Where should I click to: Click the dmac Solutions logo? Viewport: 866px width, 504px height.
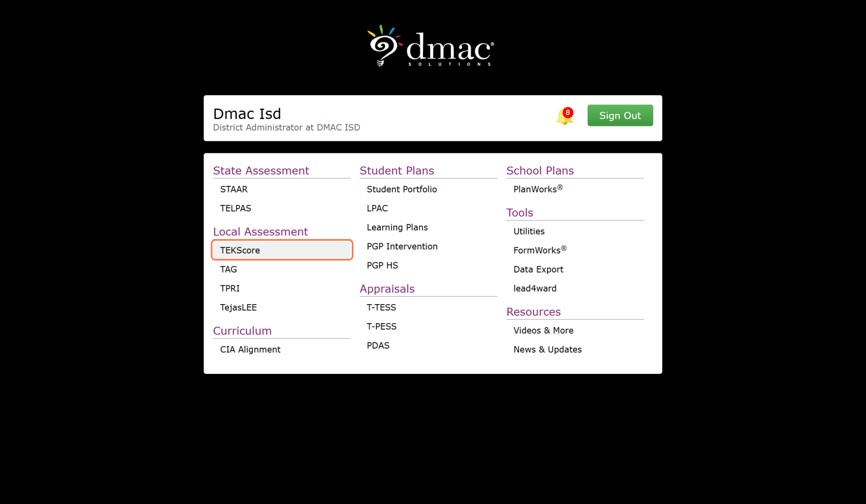click(x=430, y=46)
